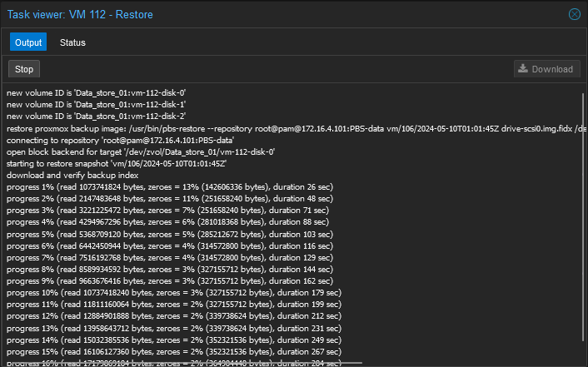Click the 'progress 3%' log line

(167, 210)
